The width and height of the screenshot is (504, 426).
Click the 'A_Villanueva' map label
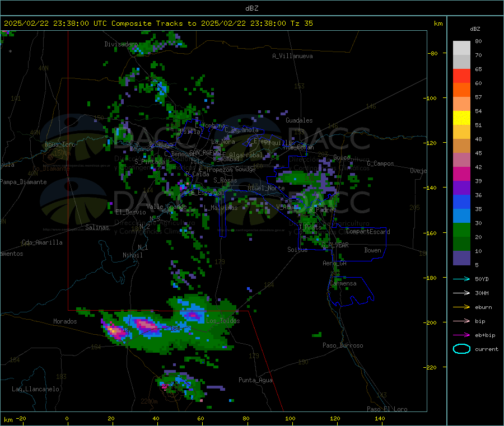click(292, 56)
